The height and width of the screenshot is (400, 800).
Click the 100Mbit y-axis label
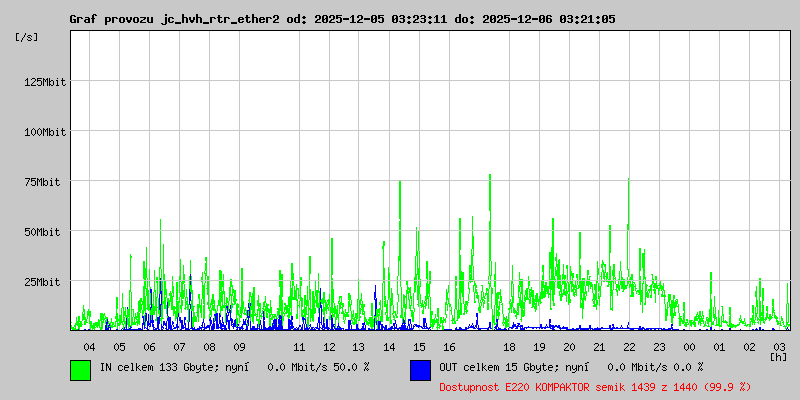point(45,132)
